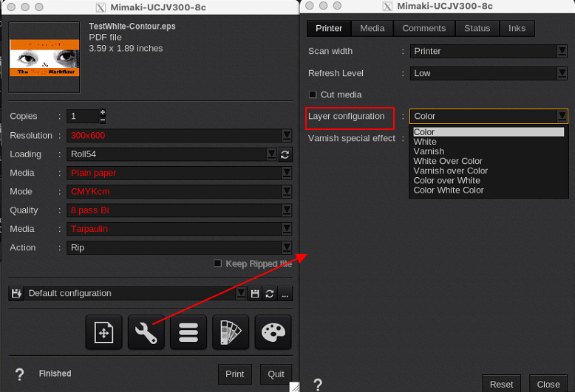Choose Varnish over Color option

(x=489, y=171)
